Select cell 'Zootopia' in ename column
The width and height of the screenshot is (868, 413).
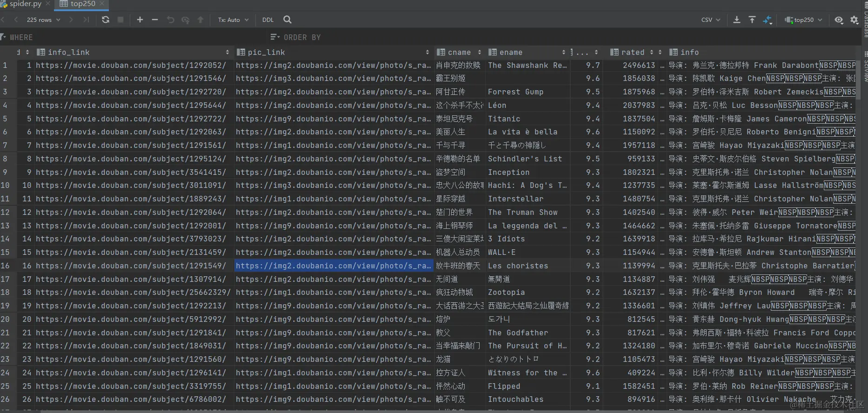527,292
